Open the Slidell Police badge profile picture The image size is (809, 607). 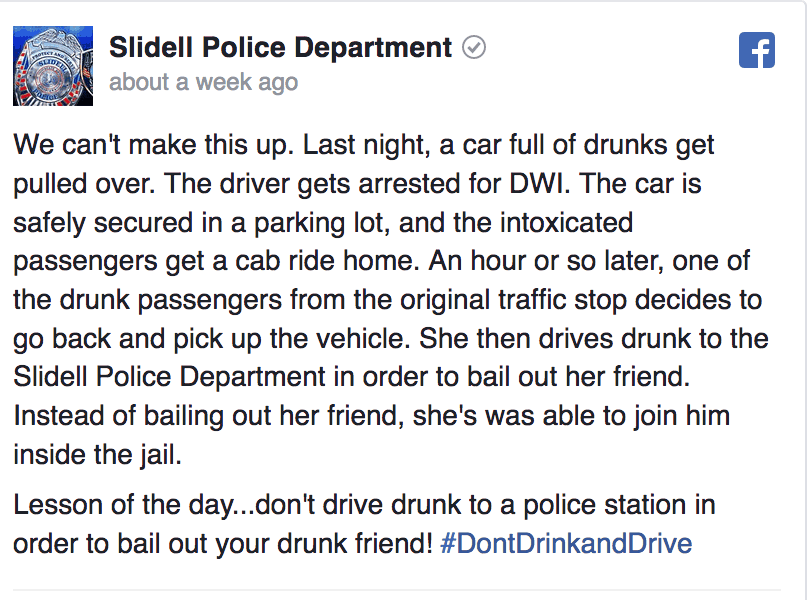tap(53, 66)
